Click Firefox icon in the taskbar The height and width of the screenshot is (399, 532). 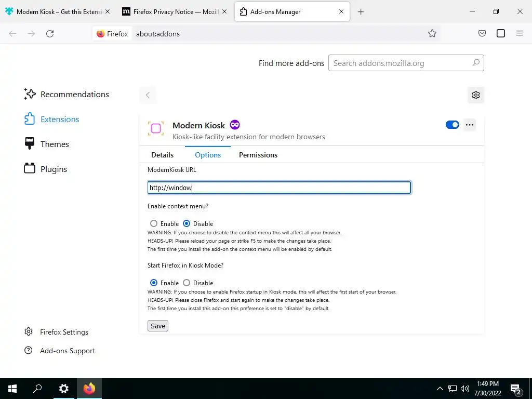(x=89, y=389)
